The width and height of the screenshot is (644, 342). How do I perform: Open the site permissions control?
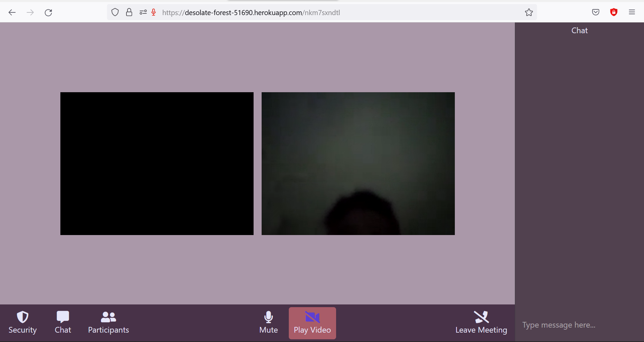coord(143,12)
